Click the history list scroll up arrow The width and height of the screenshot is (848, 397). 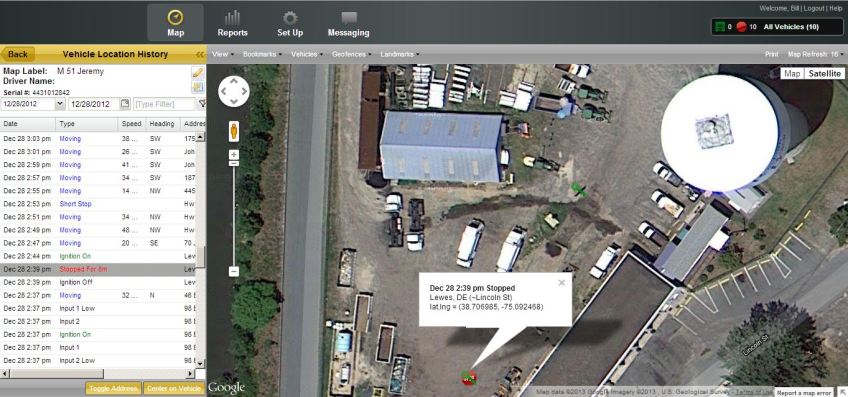click(x=200, y=136)
